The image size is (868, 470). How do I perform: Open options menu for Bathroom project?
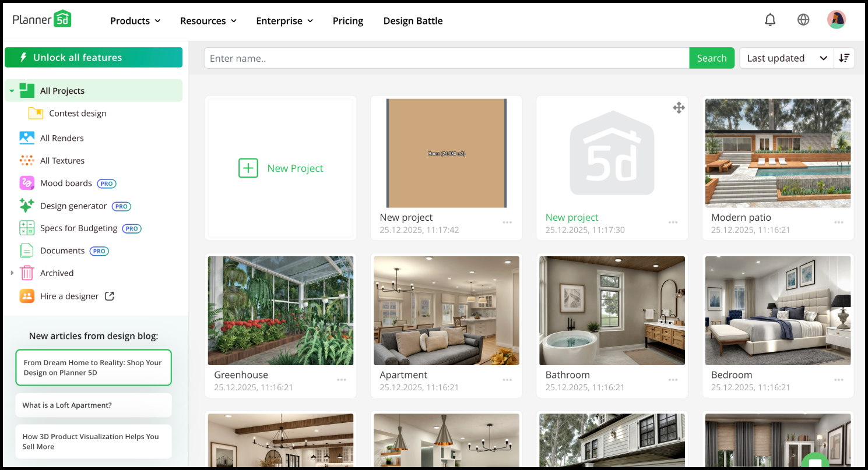point(673,380)
